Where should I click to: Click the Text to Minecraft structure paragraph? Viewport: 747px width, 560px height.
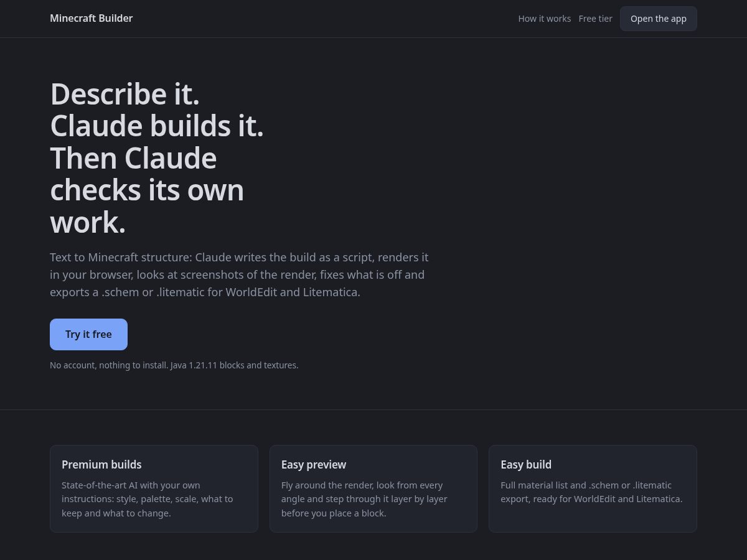tap(239, 274)
